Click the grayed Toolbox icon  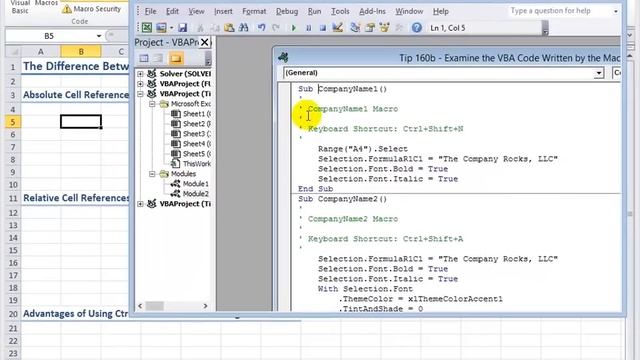pos(399,28)
